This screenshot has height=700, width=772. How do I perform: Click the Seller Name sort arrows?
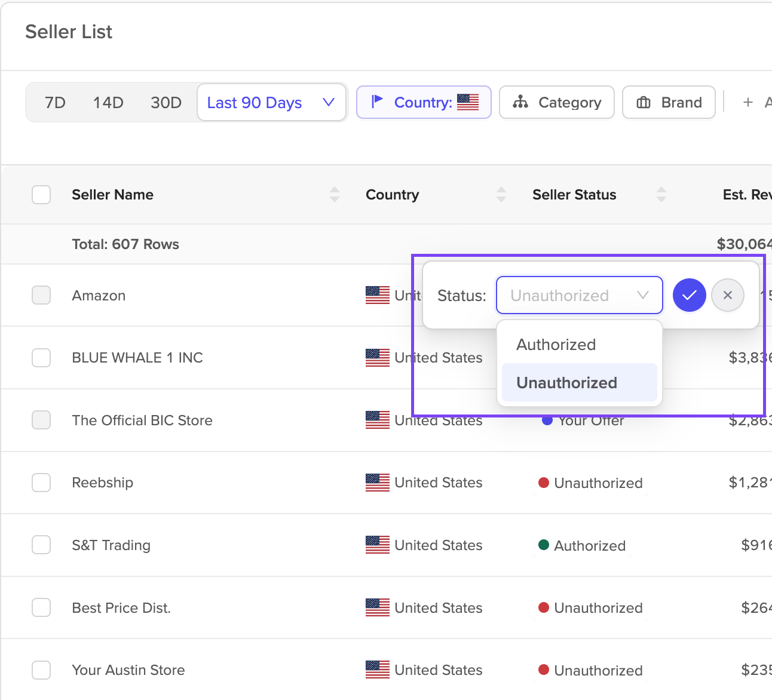[335, 195]
